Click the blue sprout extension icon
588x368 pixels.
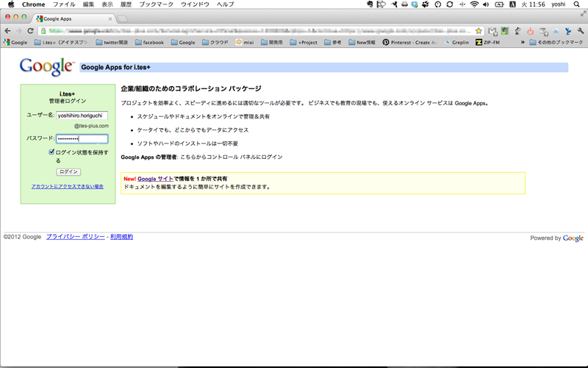point(568,31)
